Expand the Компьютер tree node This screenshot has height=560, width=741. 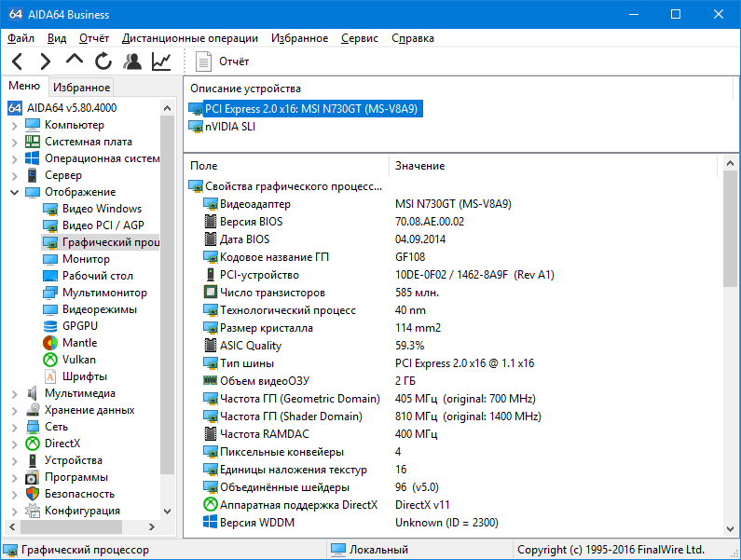click(x=14, y=125)
